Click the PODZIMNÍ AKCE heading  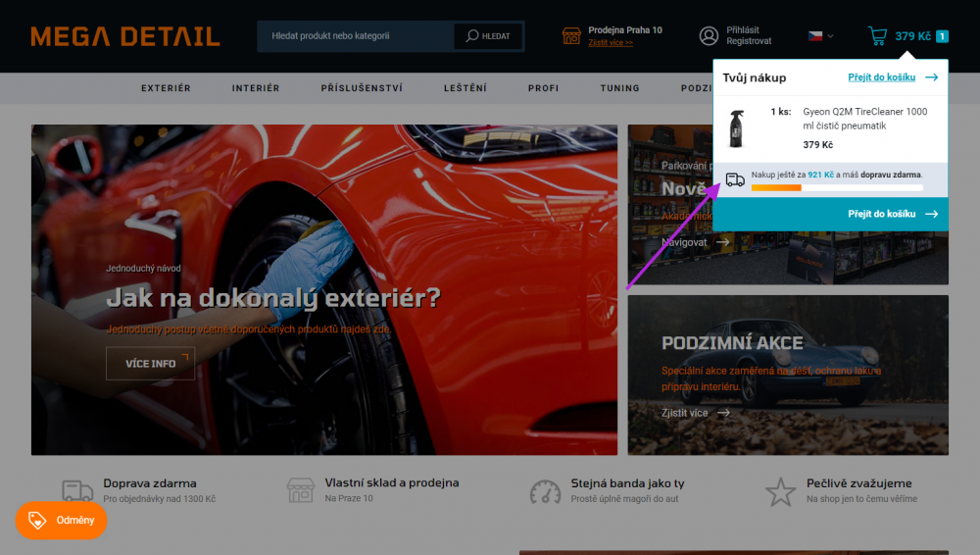tap(732, 343)
